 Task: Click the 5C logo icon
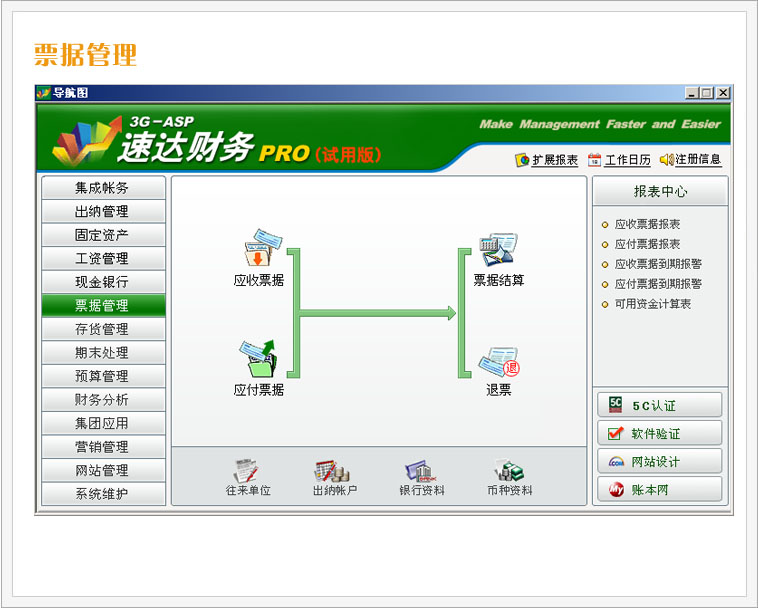615,405
